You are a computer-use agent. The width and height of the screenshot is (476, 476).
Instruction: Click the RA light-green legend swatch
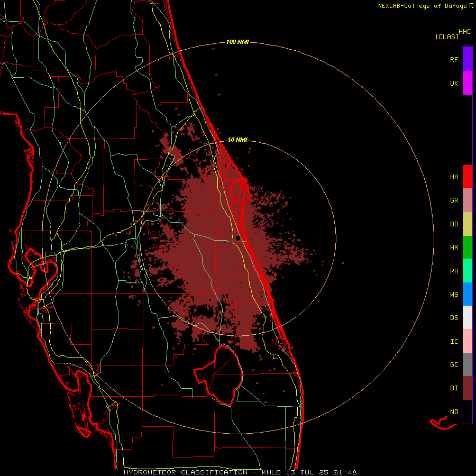point(467,271)
